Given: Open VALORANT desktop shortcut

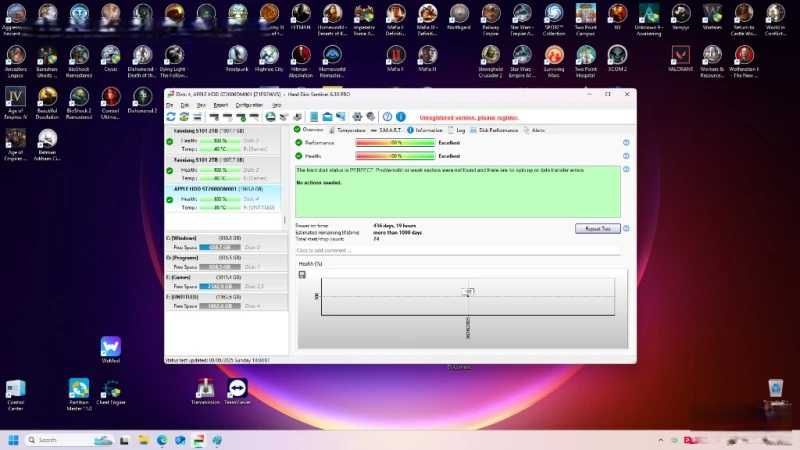Looking at the screenshot, I should (x=681, y=59).
